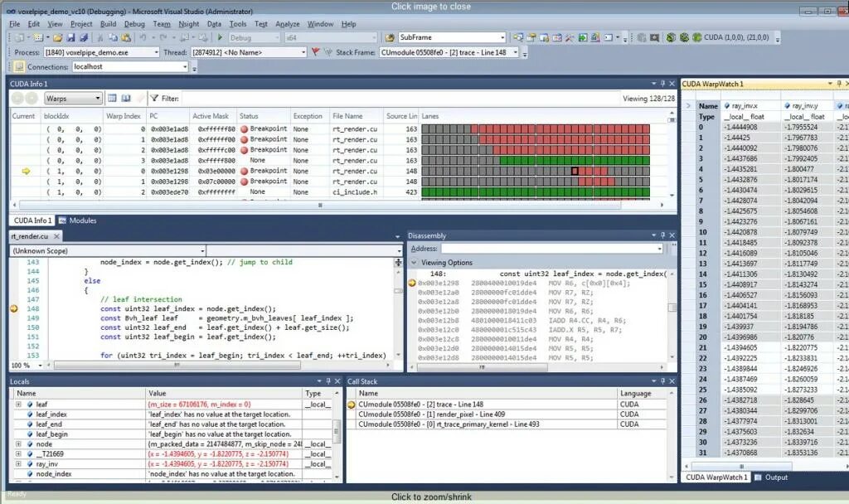
Task: Open the Debug menu
Action: tap(134, 24)
